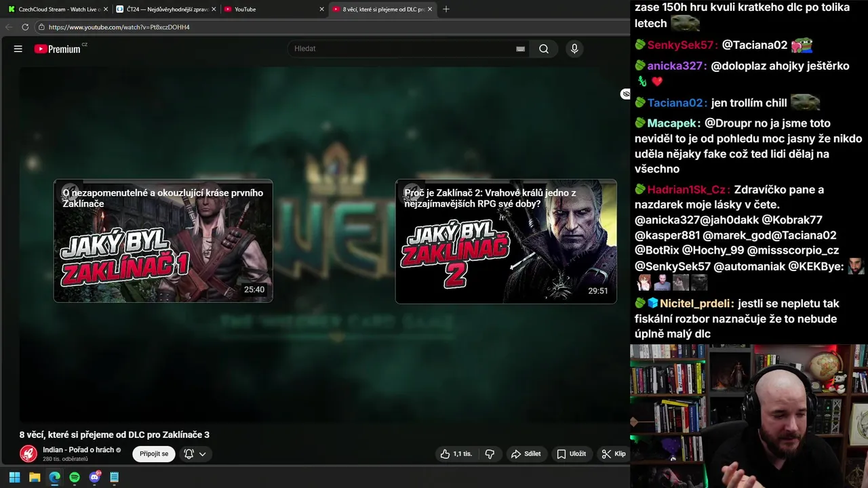
Task: Open 'Jaký byl Zaklínač 1' end-screen video
Action: tap(163, 241)
